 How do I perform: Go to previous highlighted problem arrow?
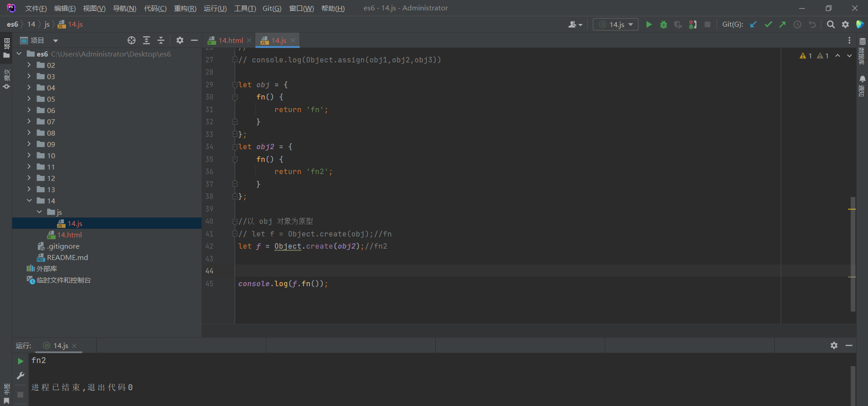coord(838,56)
